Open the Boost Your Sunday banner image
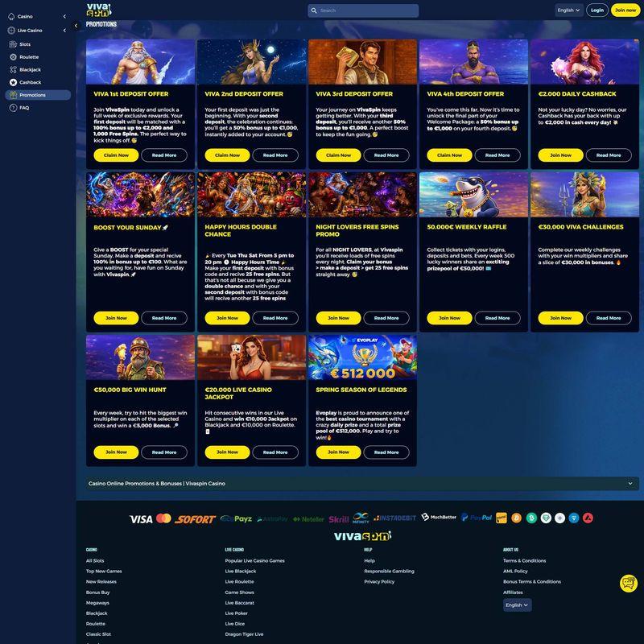The image size is (644, 644). click(x=140, y=194)
